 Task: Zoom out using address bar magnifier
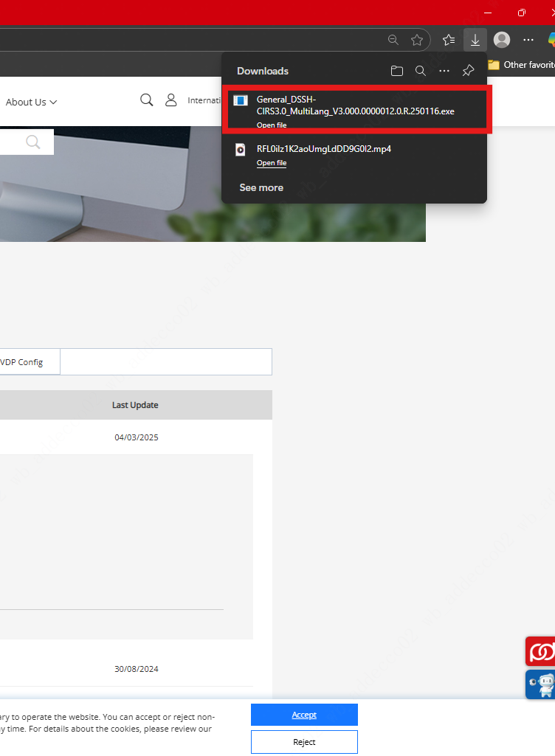pyautogui.click(x=393, y=40)
